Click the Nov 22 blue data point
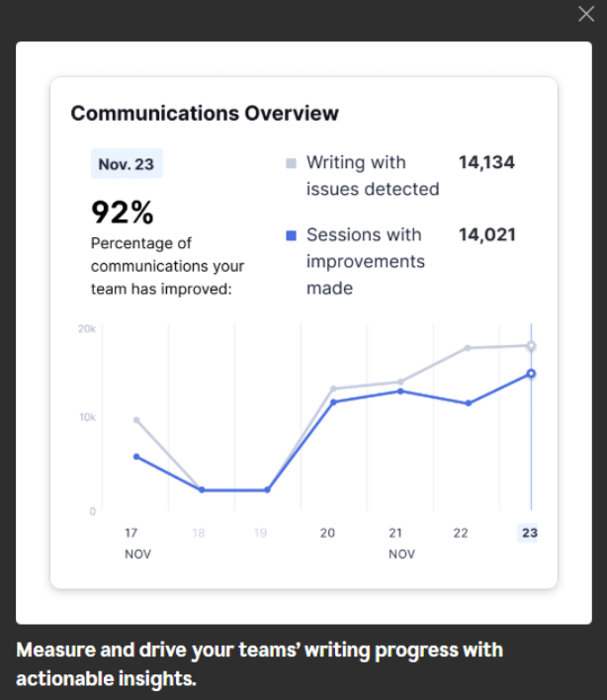The width and height of the screenshot is (607, 700). (469, 403)
